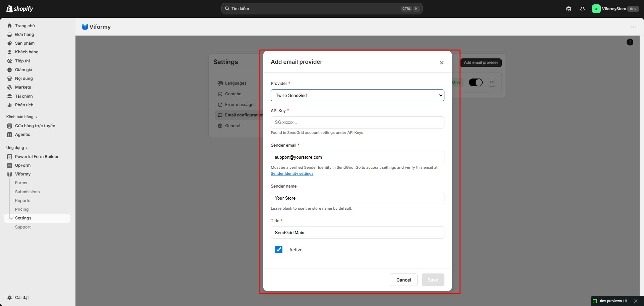Go to Reports in Viformy submenu
Image resolution: width=644 pixels, height=306 pixels.
point(22,201)
